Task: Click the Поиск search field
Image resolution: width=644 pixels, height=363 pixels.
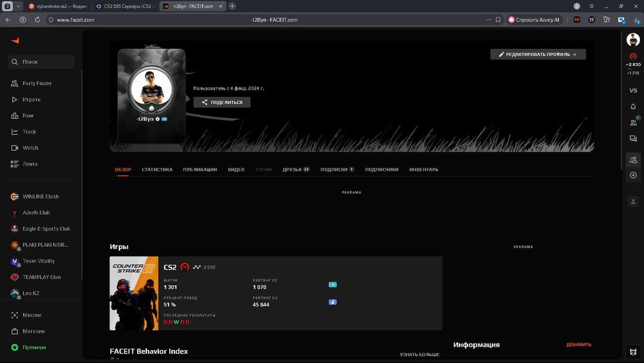Action: click(x=41, y=62)
